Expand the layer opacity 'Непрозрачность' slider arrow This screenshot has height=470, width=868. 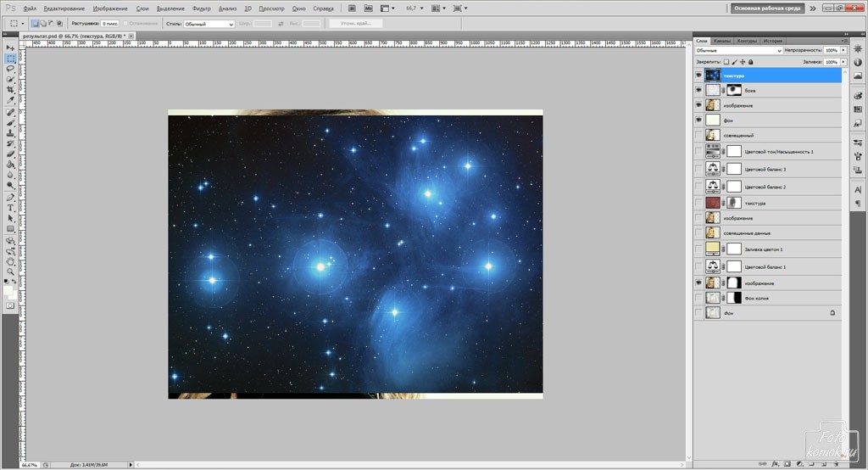click(x=843, y=51)
